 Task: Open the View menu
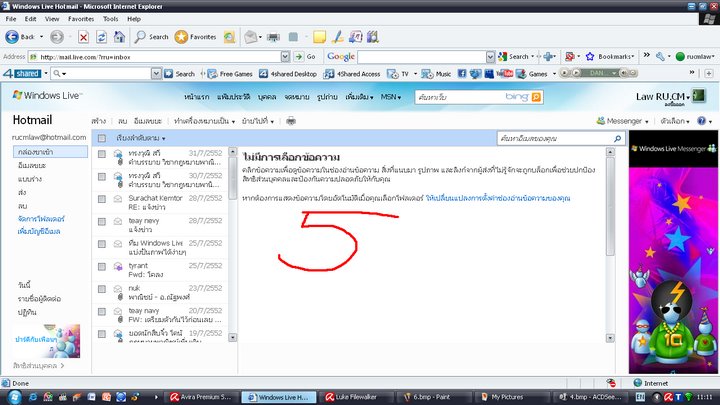[52, 19]
